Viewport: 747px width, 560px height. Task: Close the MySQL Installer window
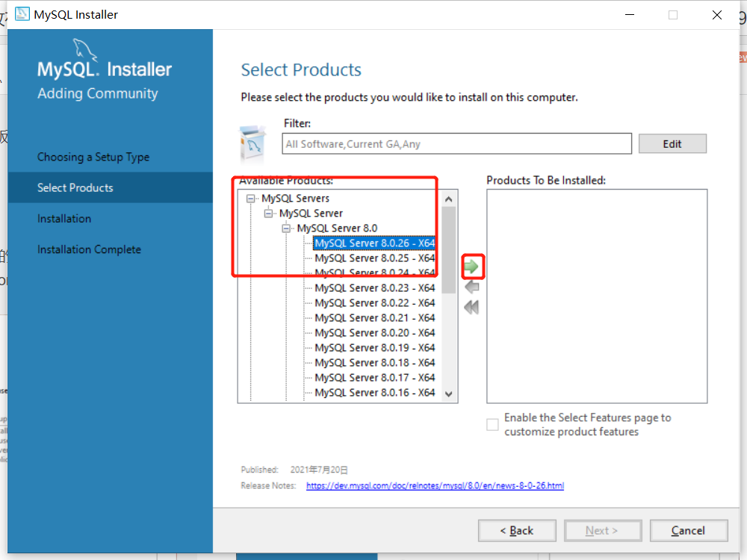pos(717,15)
